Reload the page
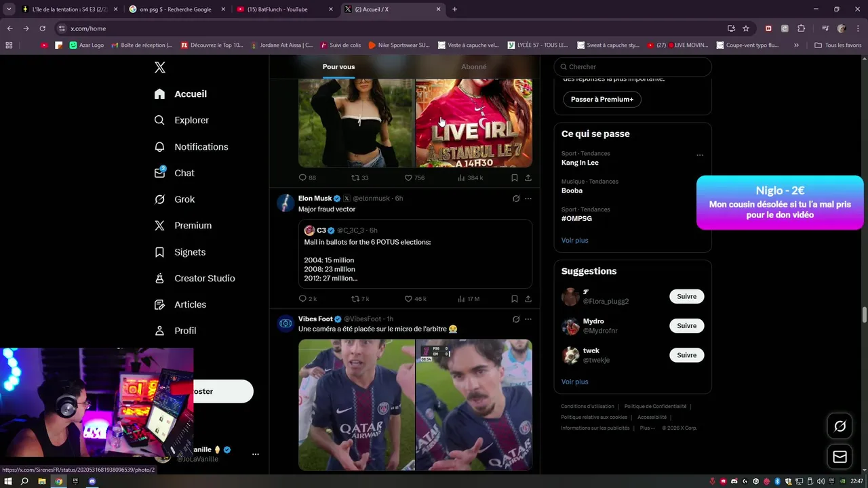The height and width of the screenshot is (488, 868). point(42,28)
